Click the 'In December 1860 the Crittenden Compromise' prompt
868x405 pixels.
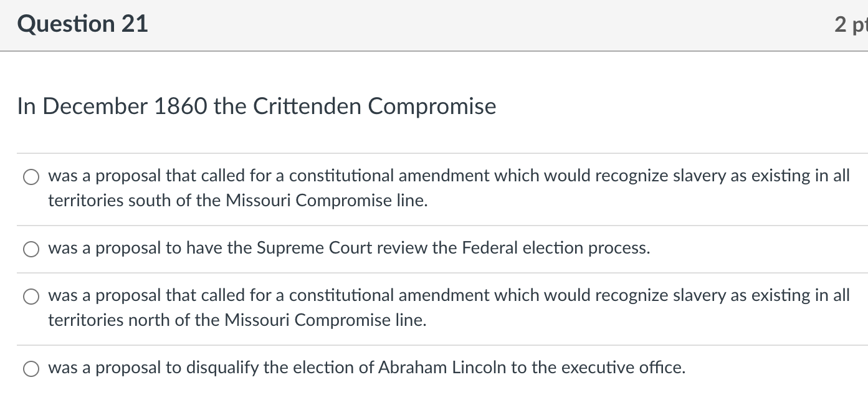tap(257, 107)
